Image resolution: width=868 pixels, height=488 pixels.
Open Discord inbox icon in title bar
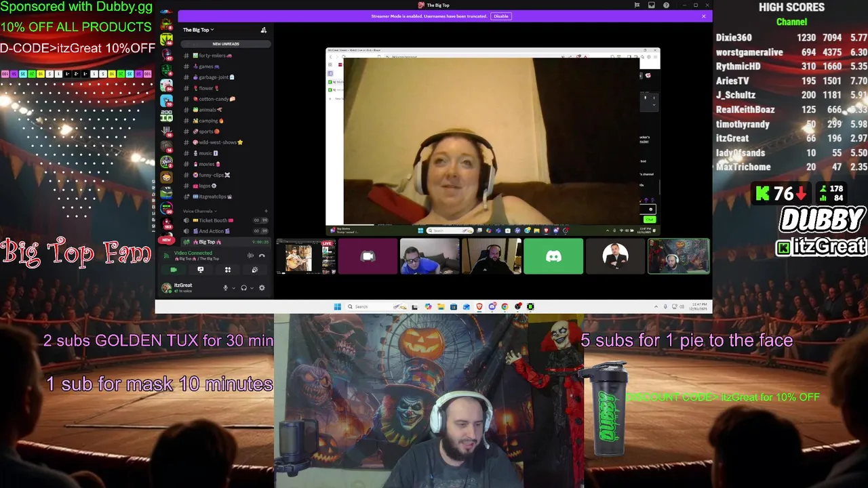pyautogui.click(x=651, y=5)
